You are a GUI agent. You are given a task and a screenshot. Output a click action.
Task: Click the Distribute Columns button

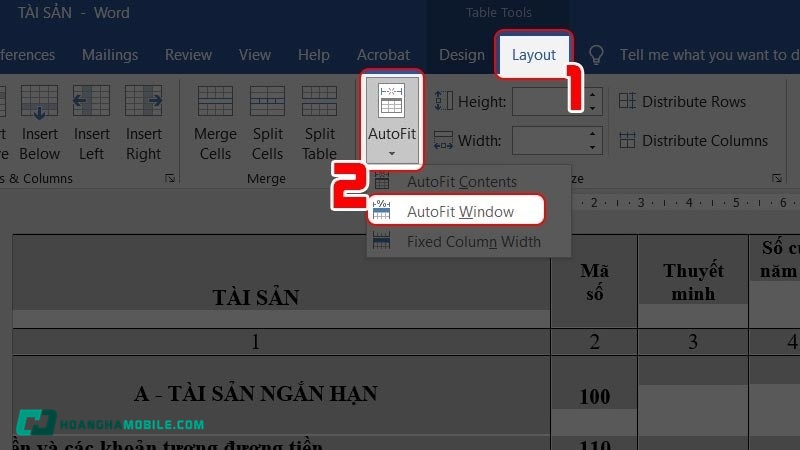coord(693,140)
